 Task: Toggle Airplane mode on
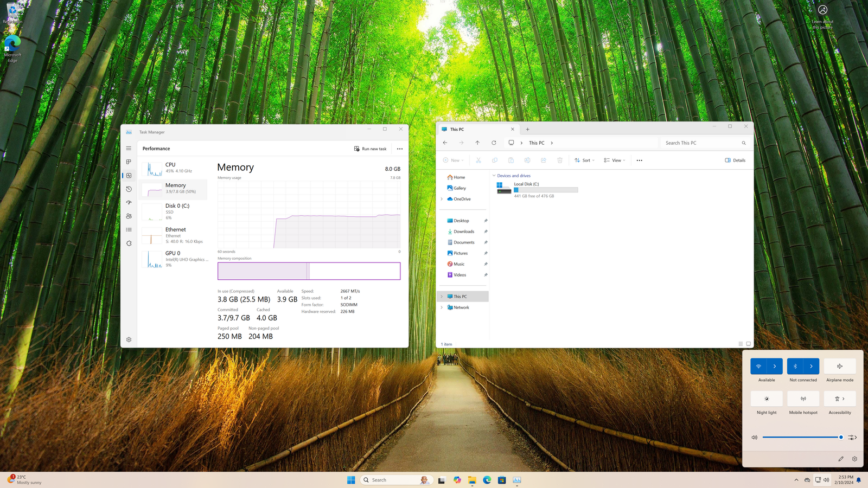click(x=840, y=367)
